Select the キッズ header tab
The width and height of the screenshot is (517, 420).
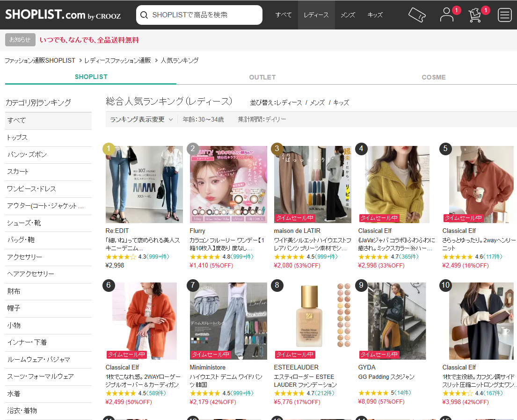tap(375, 15)
